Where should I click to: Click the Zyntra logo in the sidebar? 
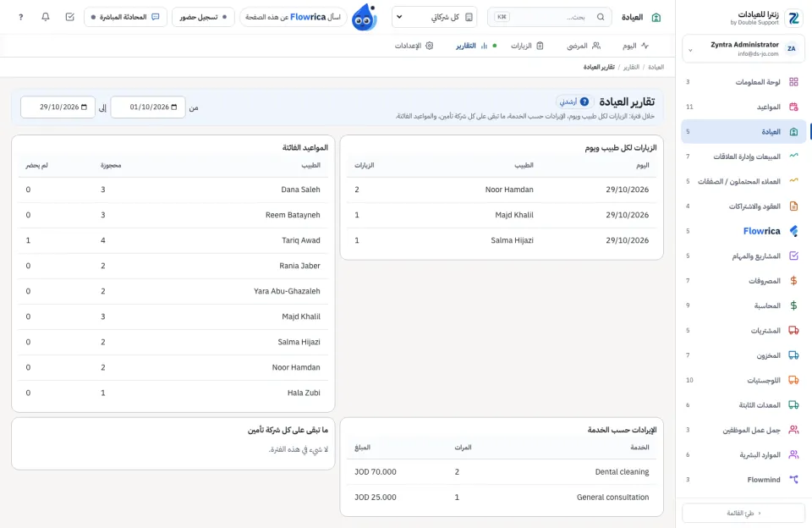coord(793,18)
